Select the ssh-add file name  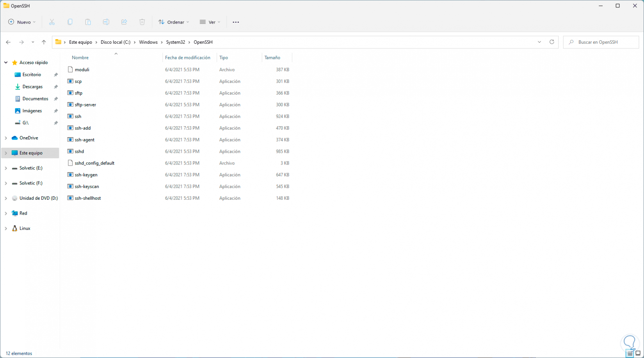click(x=83, y=128)
